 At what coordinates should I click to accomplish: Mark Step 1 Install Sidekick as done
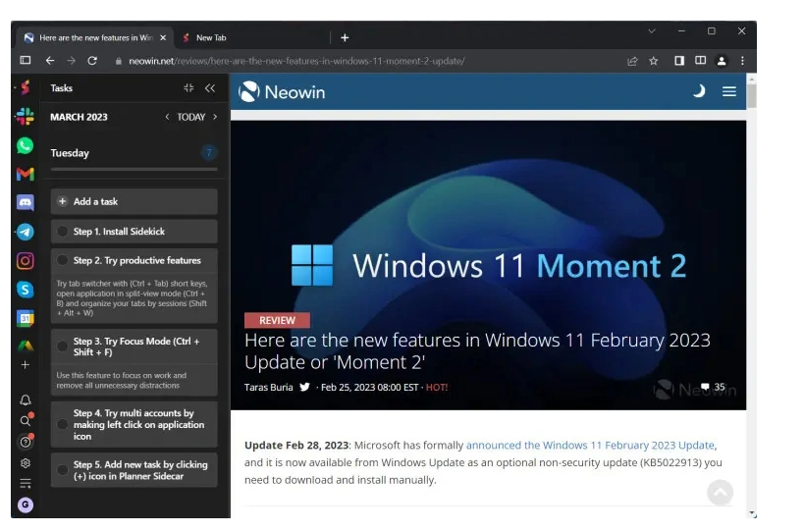pyautogui.click(x=62, y=231)
